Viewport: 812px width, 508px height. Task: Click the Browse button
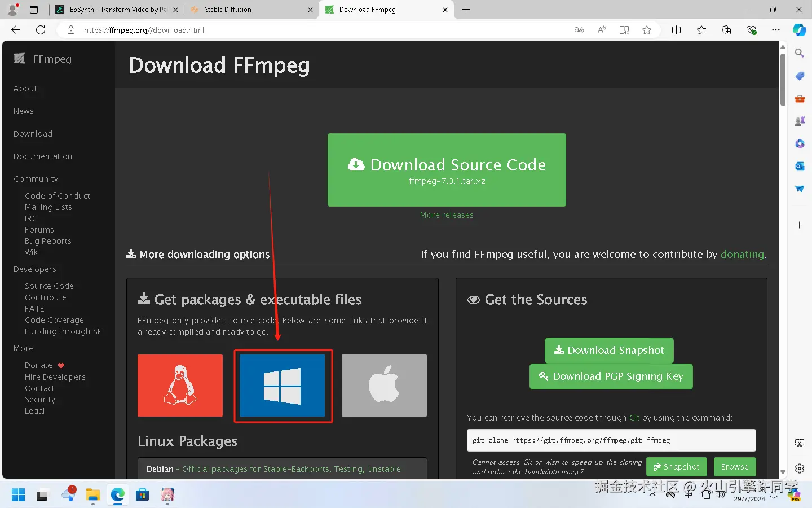pos(735,467)
